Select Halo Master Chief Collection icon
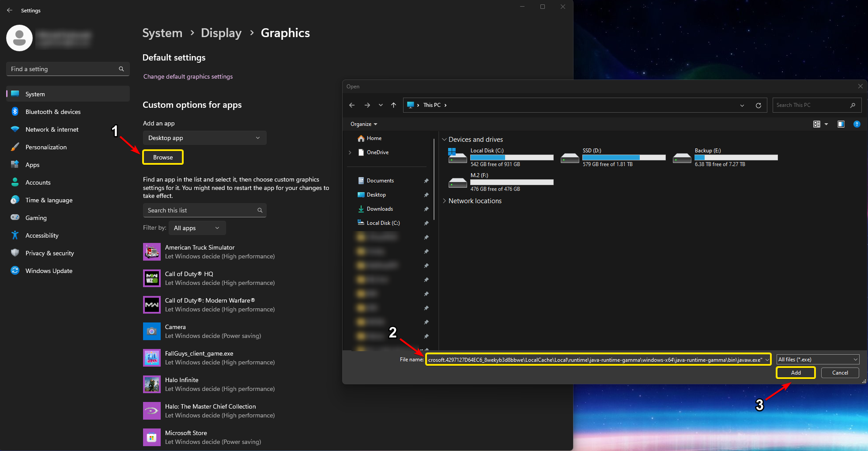Viewport: 868px width, 451px height. 152,411
